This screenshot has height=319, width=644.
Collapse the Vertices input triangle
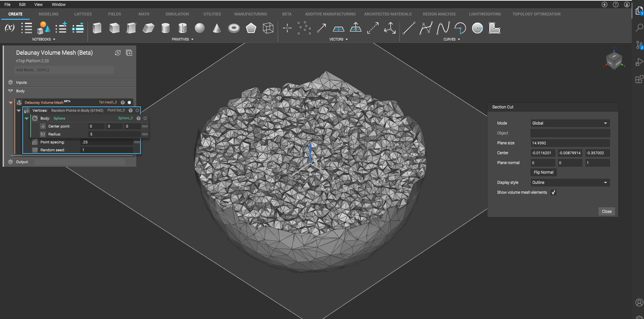19,111
